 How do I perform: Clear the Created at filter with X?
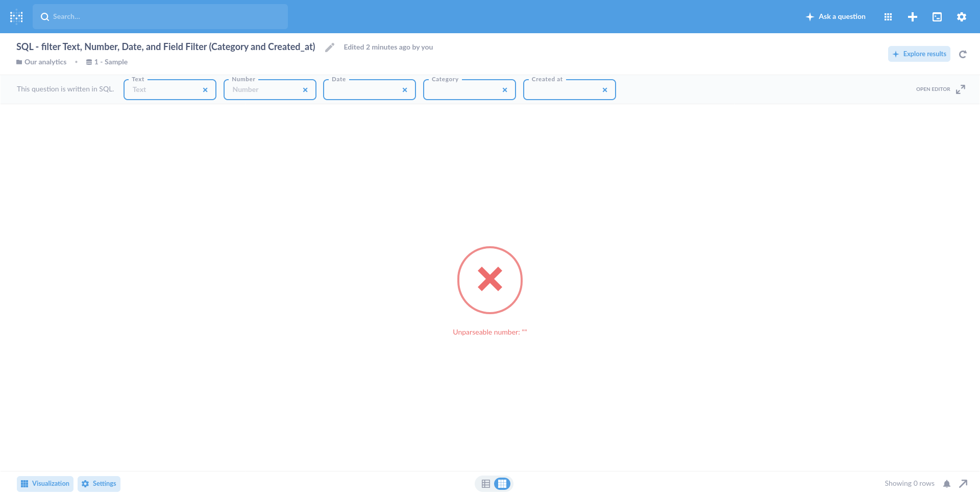605,90
